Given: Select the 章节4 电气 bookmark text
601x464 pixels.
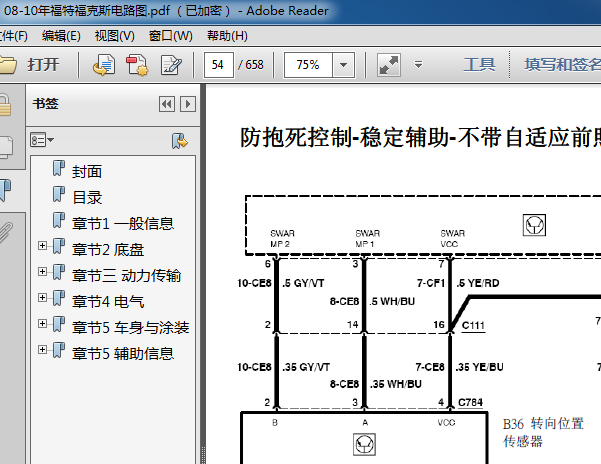Looking at the screenshot, I should click(x=108, y=302).
